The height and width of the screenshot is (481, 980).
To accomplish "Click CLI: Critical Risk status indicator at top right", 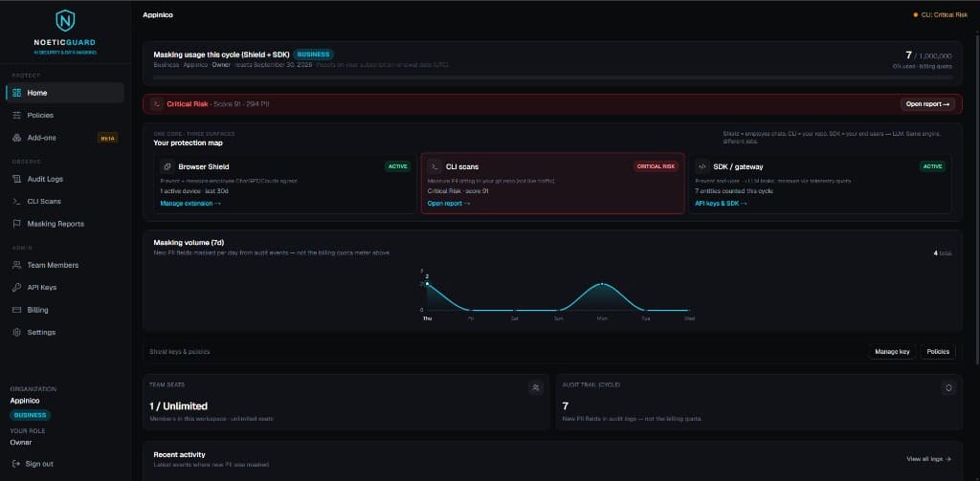I will [x=941, y=14].
